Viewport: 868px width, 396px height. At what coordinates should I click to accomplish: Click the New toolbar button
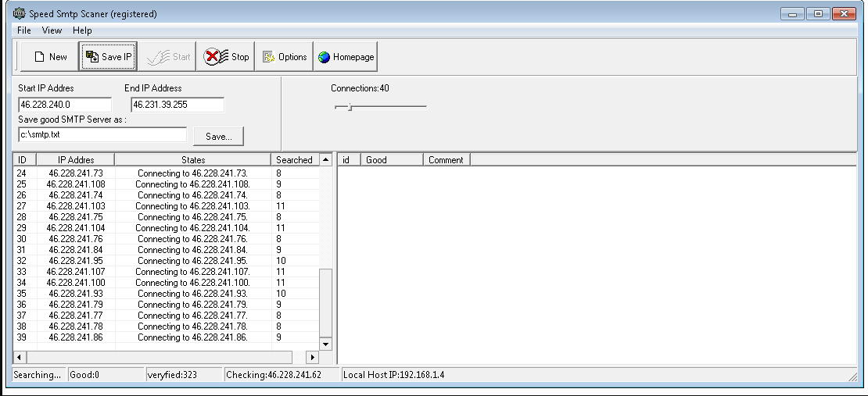pyautogui.click(x=50, y=56)
